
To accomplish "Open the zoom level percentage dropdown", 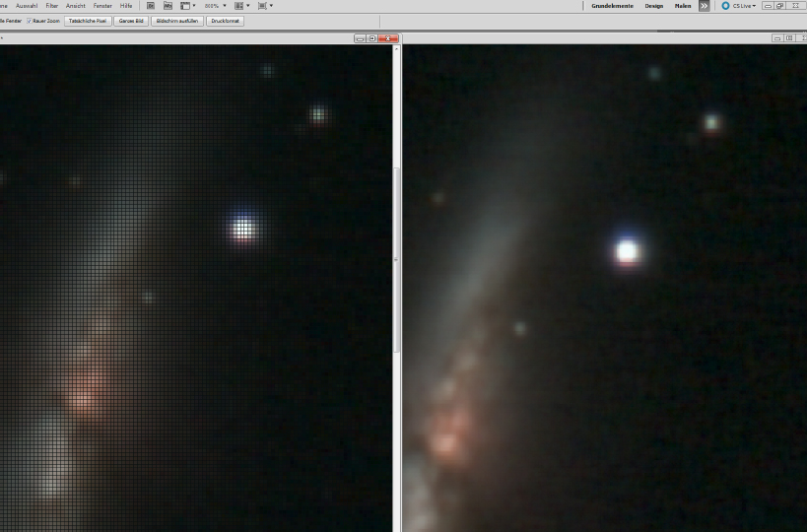I will 225,6.
